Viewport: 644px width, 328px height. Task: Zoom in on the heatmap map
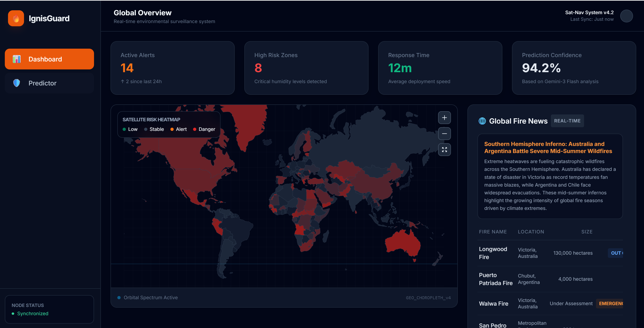444,118
